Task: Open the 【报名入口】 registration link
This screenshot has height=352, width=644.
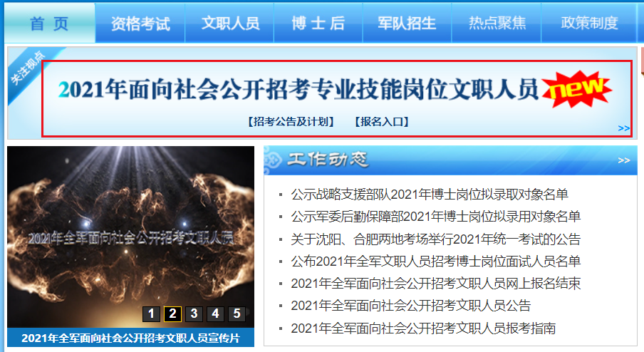Action: (382, 122)
